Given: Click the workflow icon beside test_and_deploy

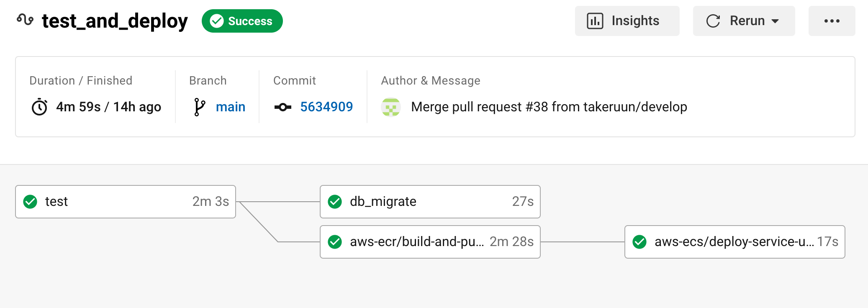Looking at the screenshot, I should click(25, 20).
